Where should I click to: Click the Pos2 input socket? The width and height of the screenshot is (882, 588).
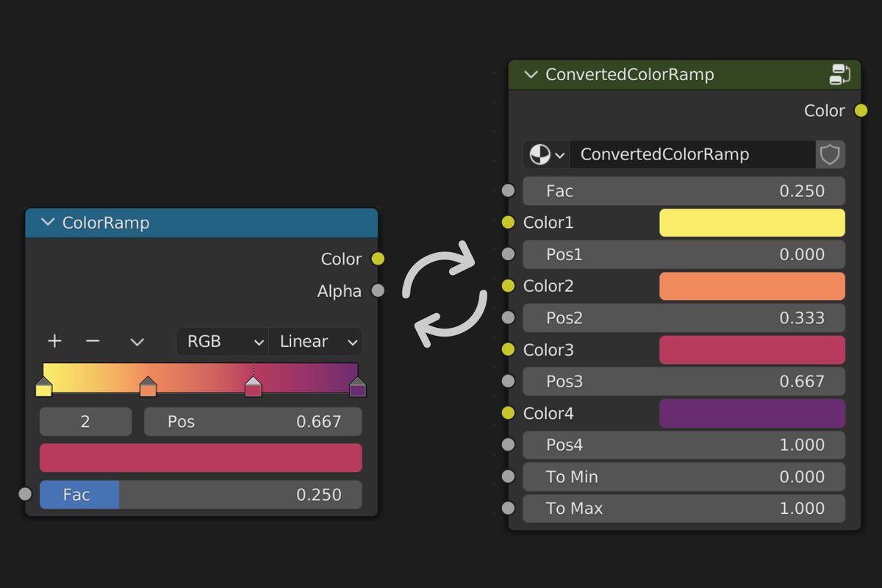[508, 318]
